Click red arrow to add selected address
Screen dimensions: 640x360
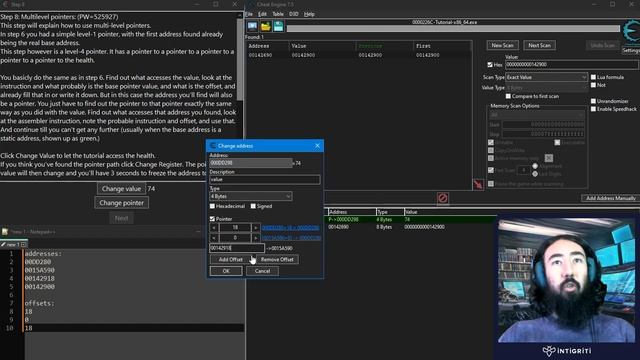[478, 184]
